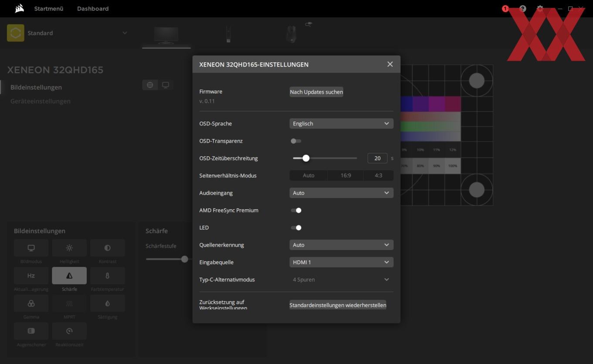This screenshot has height=364, width=593.
Task: Click the Corsair sails logo
Action: click(19, 8)
